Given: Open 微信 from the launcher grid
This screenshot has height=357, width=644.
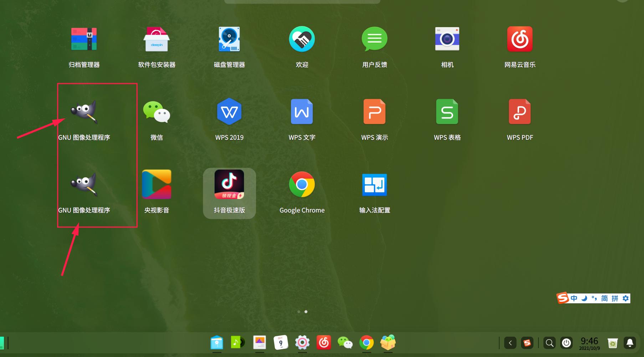Looking at the screenshot, I should click(x=157, y=112).
